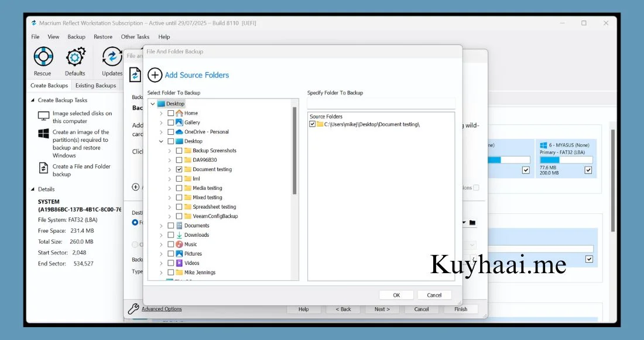The width and height of the screenshot is (644, 340).
Task: Check the Home folder checkbox
Action: (x=170, y=113)
